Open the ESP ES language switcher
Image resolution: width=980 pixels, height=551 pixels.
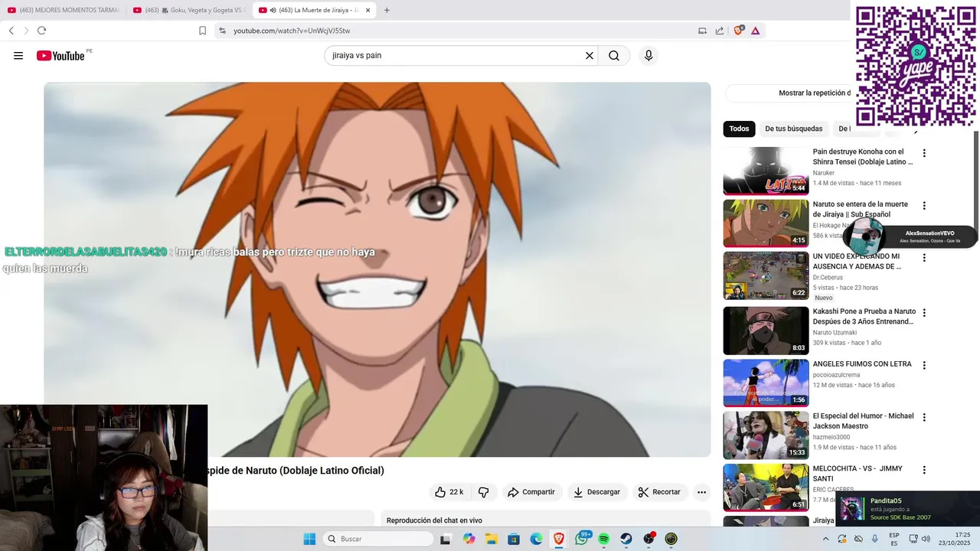(x=894, y=539)
